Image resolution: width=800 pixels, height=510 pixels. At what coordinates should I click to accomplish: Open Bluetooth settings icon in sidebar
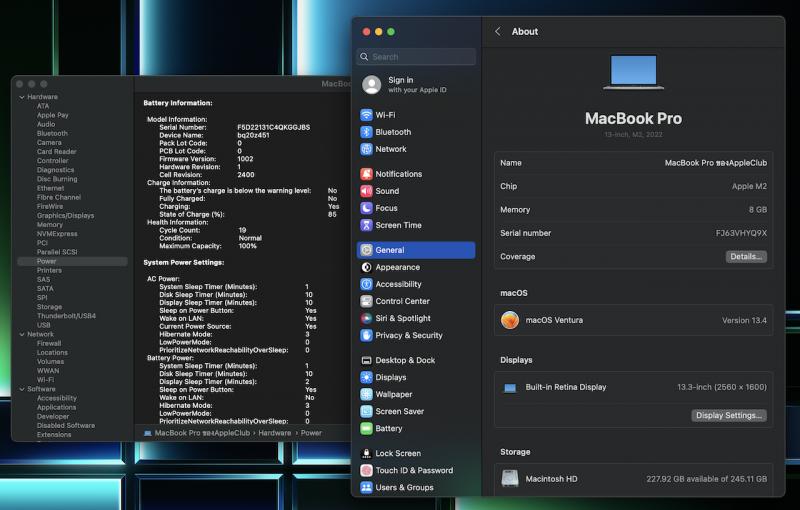pyautogui.click(x=366, y=132)
